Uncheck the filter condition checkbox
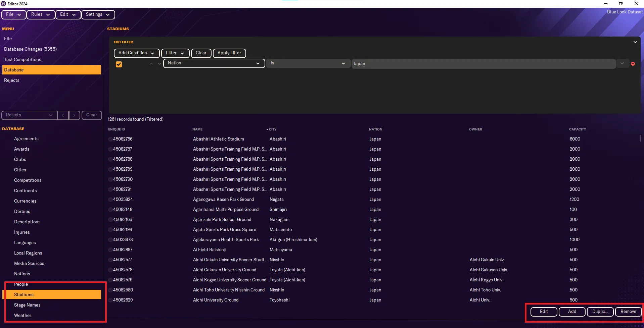644x328 pixels. point(119,64)
